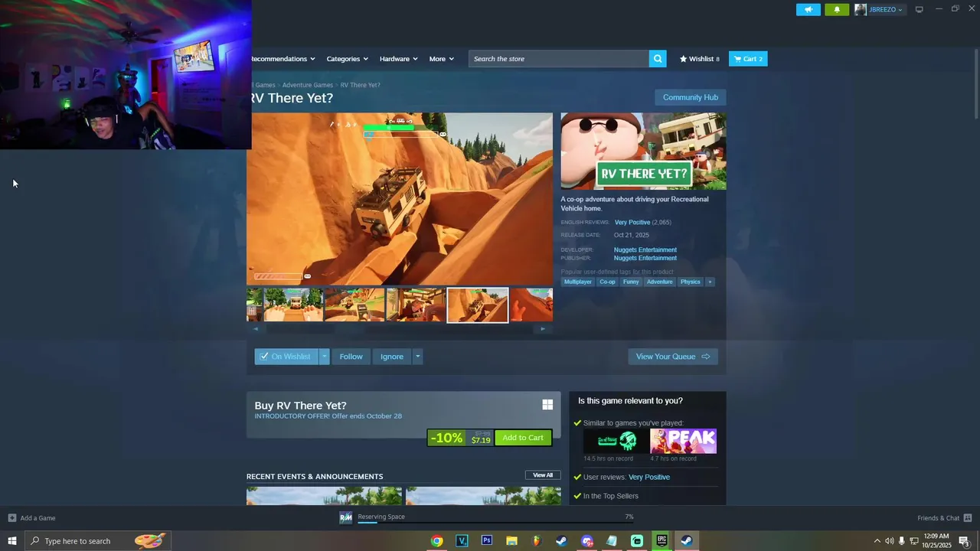Open the Cart with 2 items
Viewport: 980px width, 551px height.
point(748,59)
